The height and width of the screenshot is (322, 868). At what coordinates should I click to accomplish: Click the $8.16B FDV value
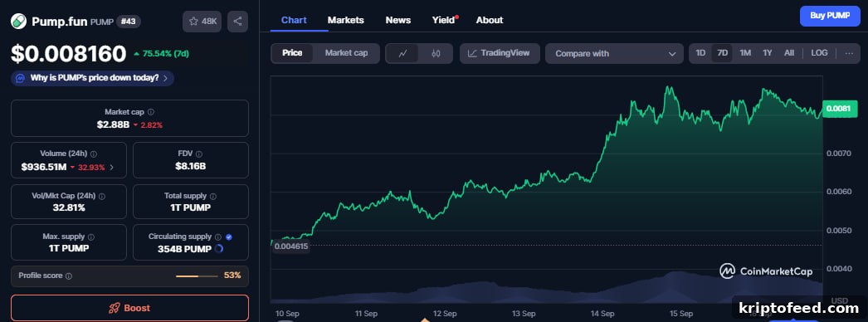[190, 166]
